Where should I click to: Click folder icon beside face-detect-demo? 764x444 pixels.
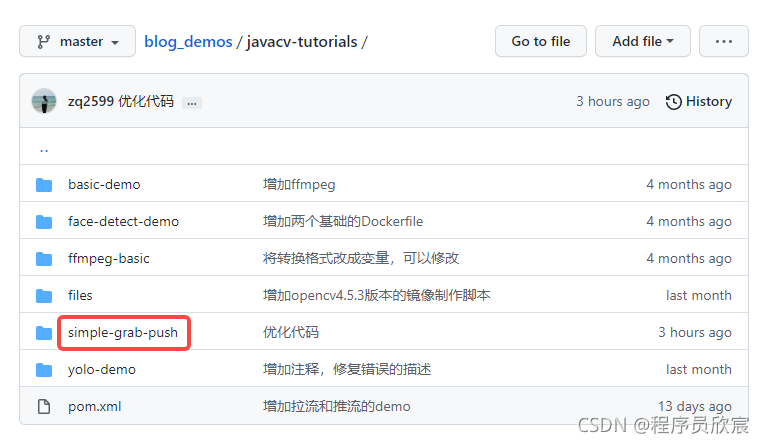(x=44, y=221)
